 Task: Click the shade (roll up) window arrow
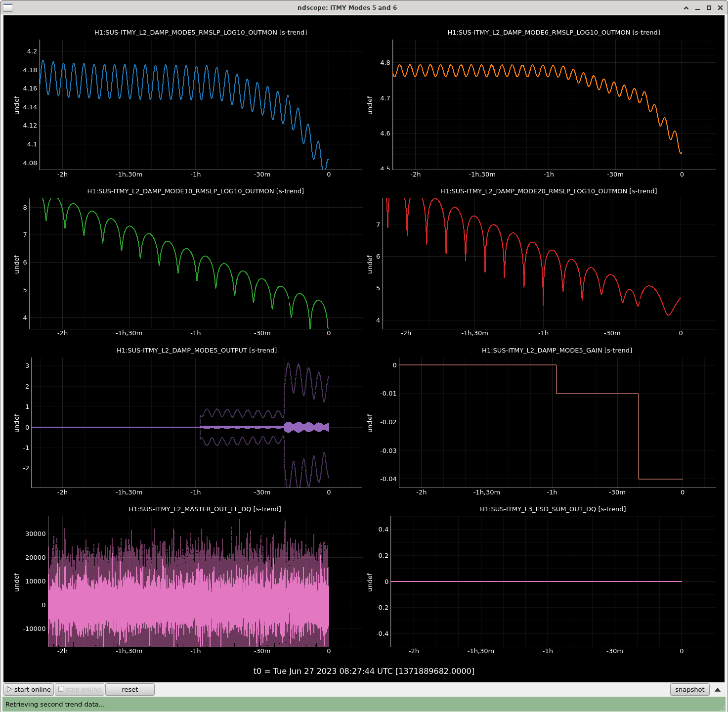click(x=686, y=8)
